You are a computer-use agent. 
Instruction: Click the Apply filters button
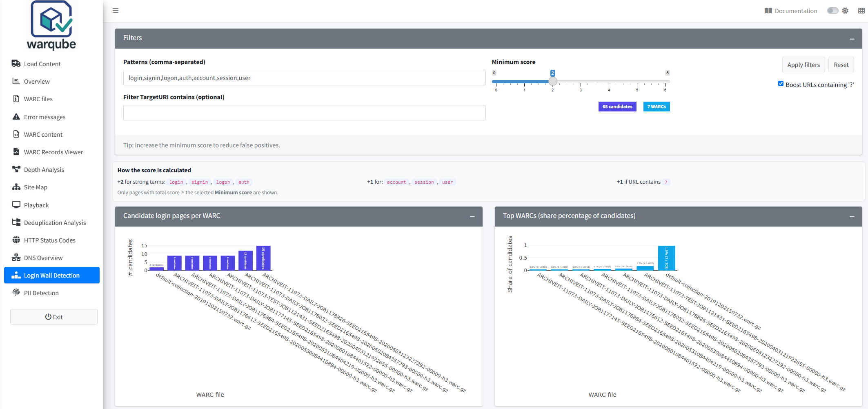point(803,64)
